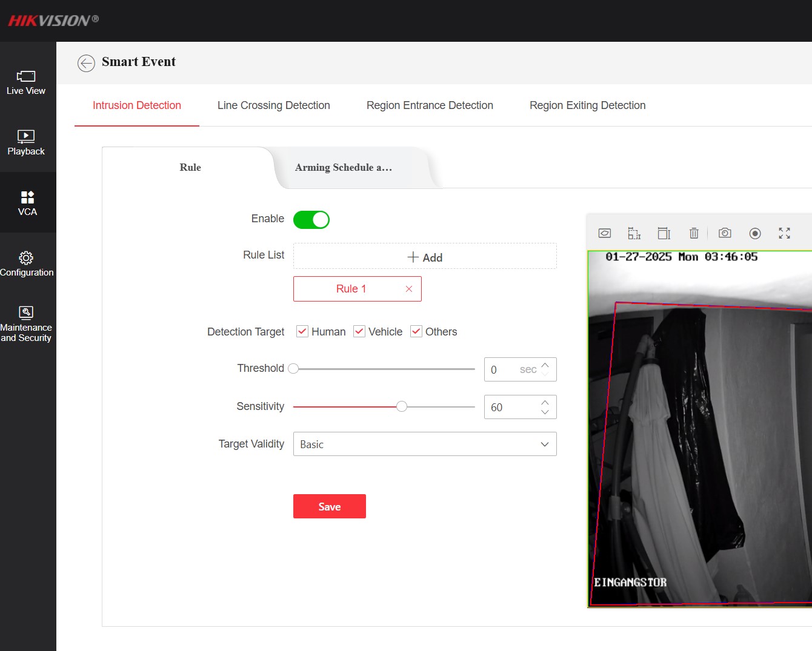Image resolution: width=812 pixels, height=651 pixels.
Task: Open the Target Validity dropdown
Action: (425, 444)
